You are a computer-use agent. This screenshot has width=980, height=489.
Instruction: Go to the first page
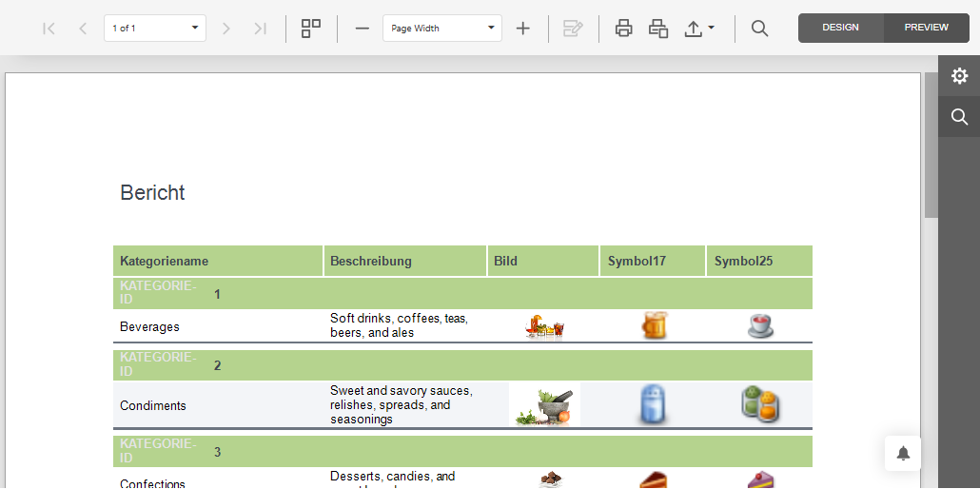[x=49, y=29]
